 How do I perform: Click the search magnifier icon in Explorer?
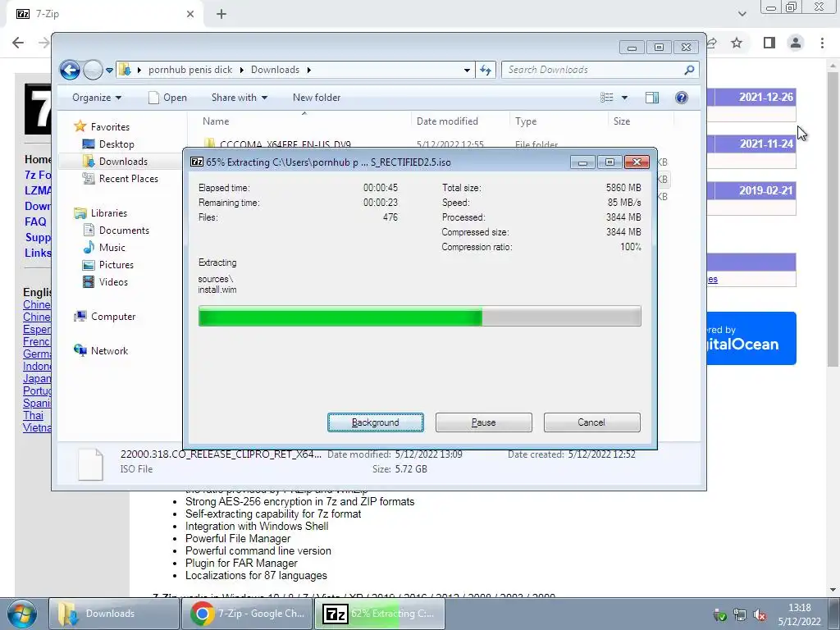click(689, 70)
